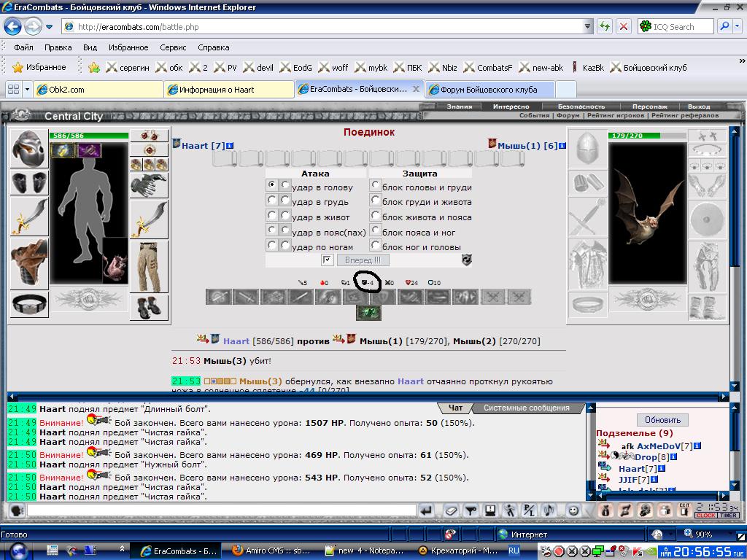Click the Notepad 'new 4' taskbar button

coord(365,551)
